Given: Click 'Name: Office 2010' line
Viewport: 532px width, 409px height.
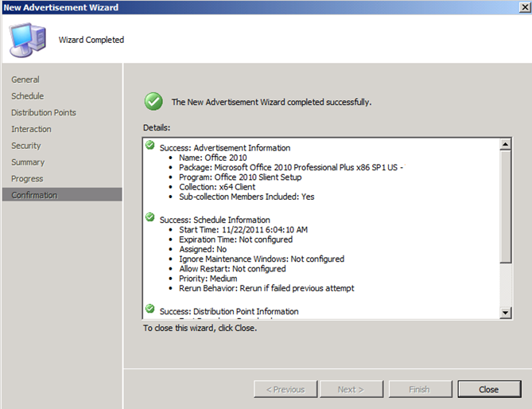Looking at the screenshot, I should (x=213, y=158).
